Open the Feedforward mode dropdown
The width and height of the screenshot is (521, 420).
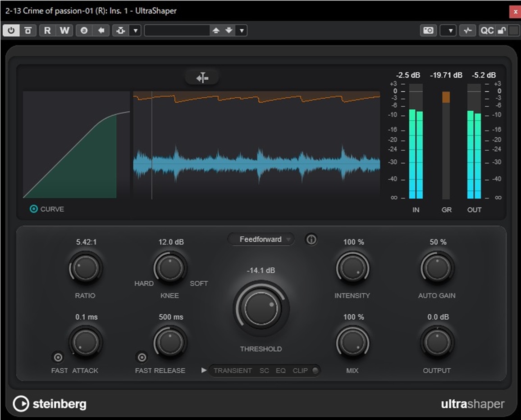point(261,239)
